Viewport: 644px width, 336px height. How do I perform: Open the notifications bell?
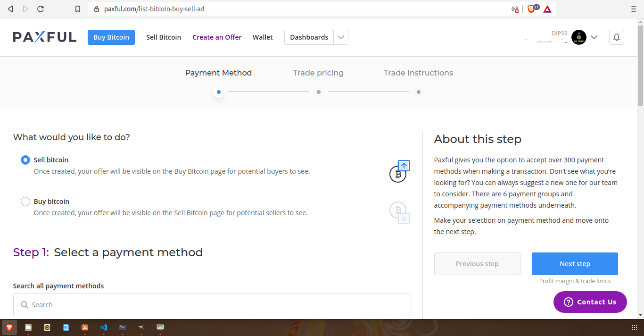point(617,37)
